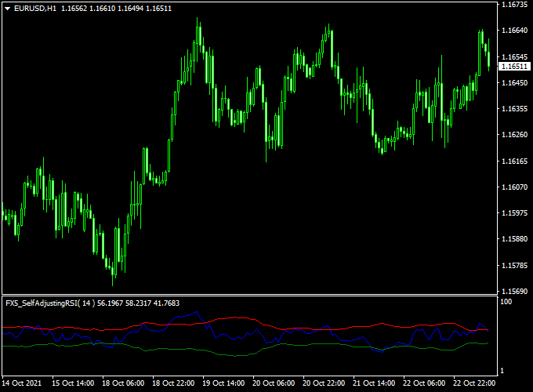The width and height of the screenshot is (533, 392).
Task: Click the 14 Oct 2021 time label
Action: click(22, 383)
